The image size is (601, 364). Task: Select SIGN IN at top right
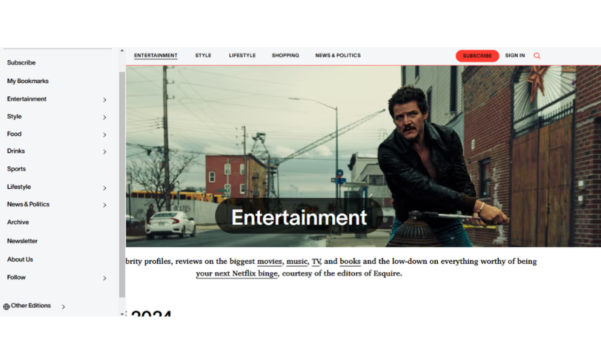pos(515,56)
